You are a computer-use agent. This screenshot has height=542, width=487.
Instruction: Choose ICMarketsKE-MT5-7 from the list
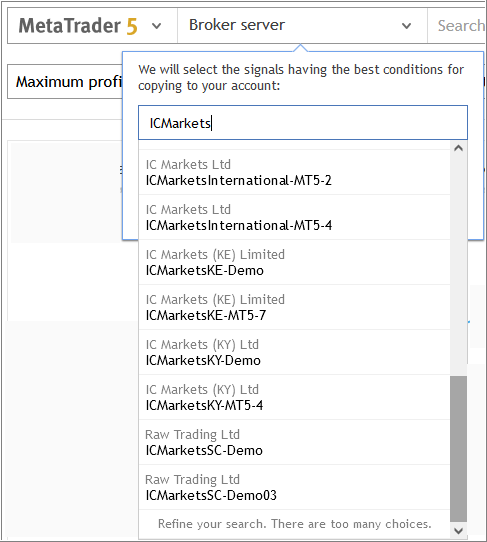pyautogui.click(x=294, y=307)
